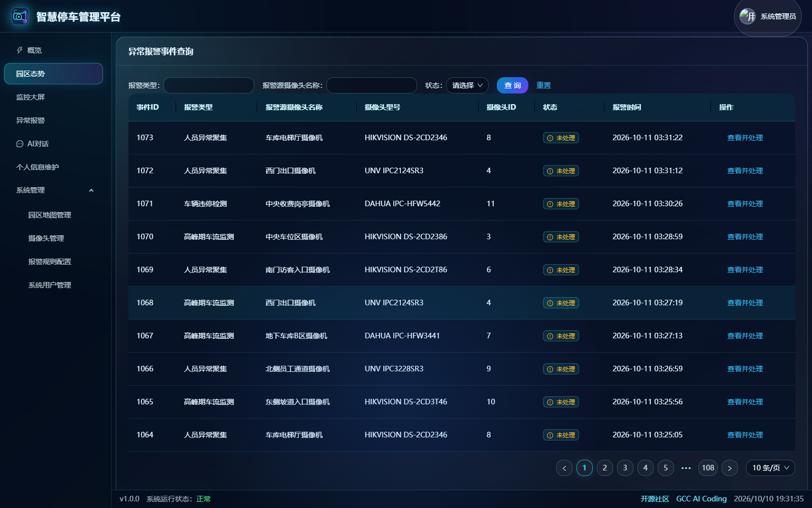Screen dimensions: 812x508
Task: Open the 状态 请选择 dropdown
Action: point(467,85)
